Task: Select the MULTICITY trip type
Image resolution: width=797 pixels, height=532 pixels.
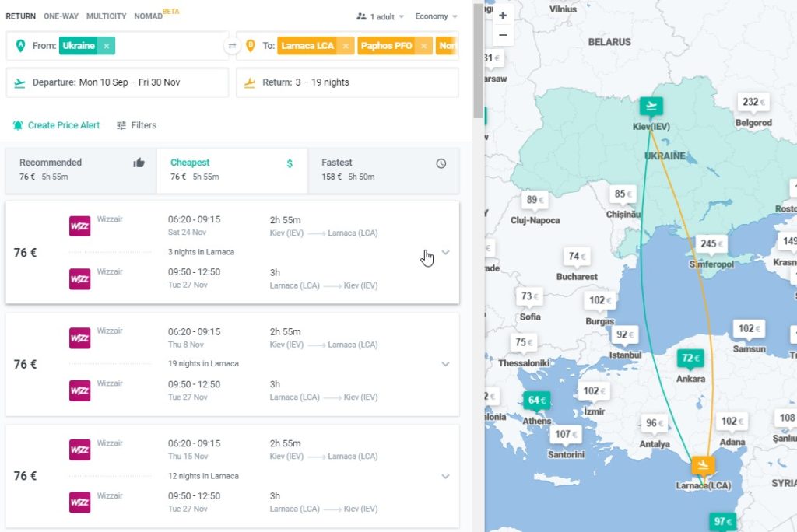Action: point(106,16)
